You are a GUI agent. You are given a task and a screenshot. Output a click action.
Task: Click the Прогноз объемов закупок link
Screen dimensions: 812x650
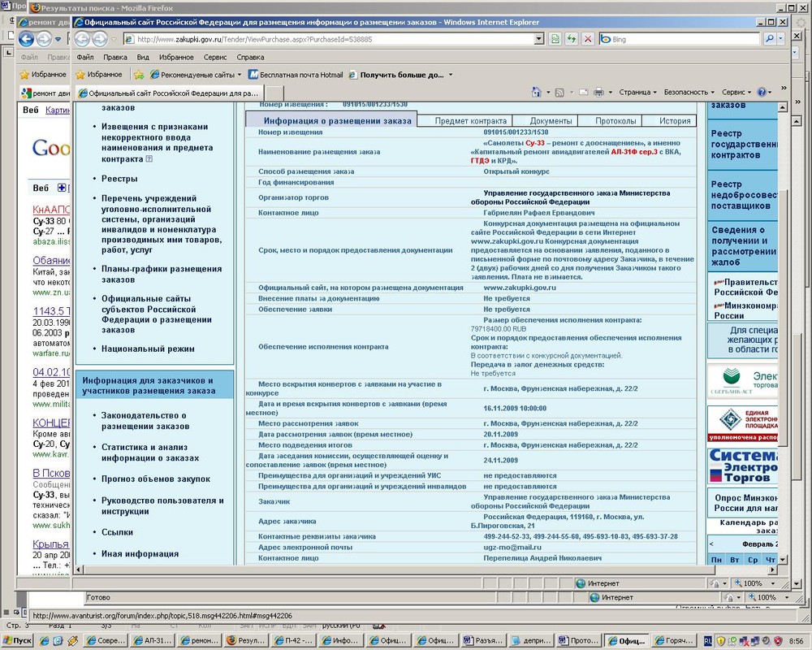coord(156,479)
